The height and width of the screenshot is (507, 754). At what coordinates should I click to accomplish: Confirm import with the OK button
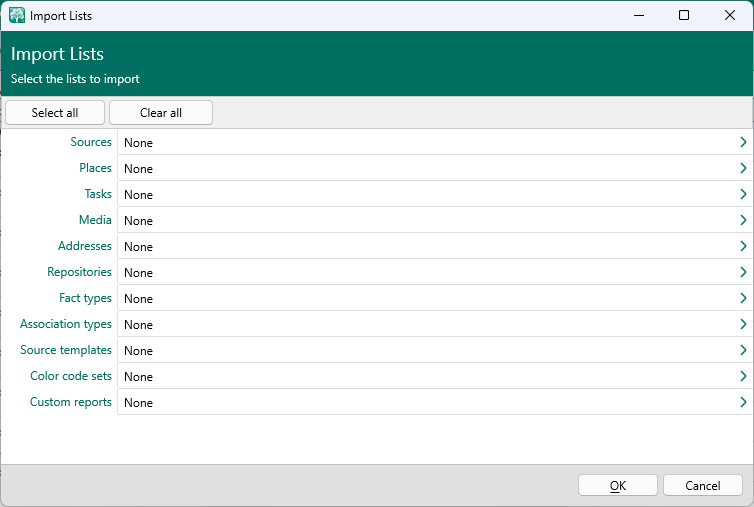pyautogui.click(x=617, y=485)
